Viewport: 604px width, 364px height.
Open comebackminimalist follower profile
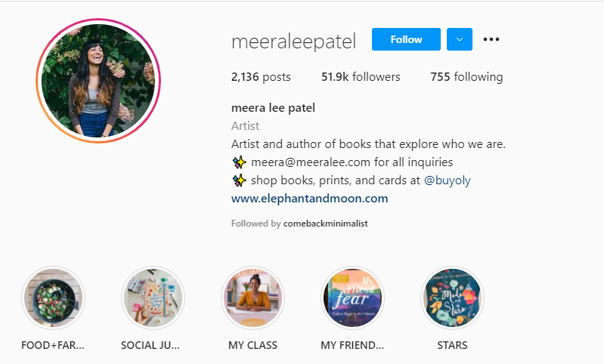tap(326, 224)
